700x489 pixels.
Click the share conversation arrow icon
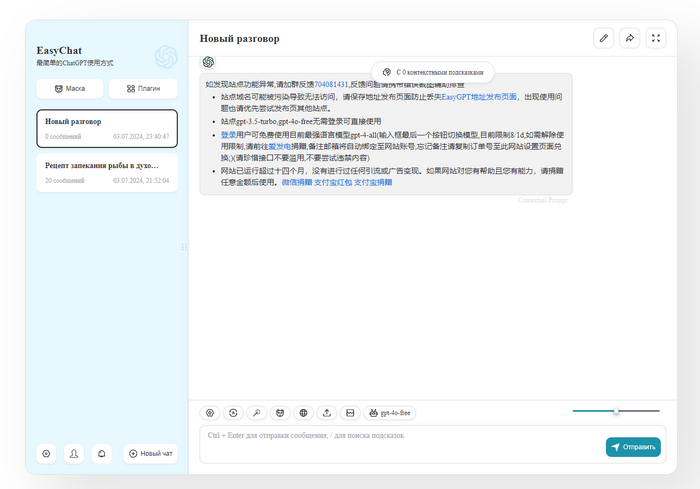pos(630,38)
